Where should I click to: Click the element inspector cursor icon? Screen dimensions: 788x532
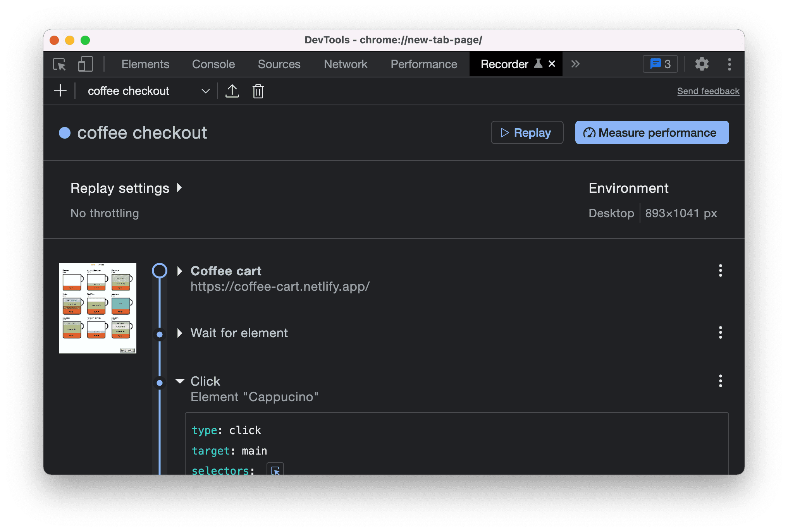coord(60,65)
